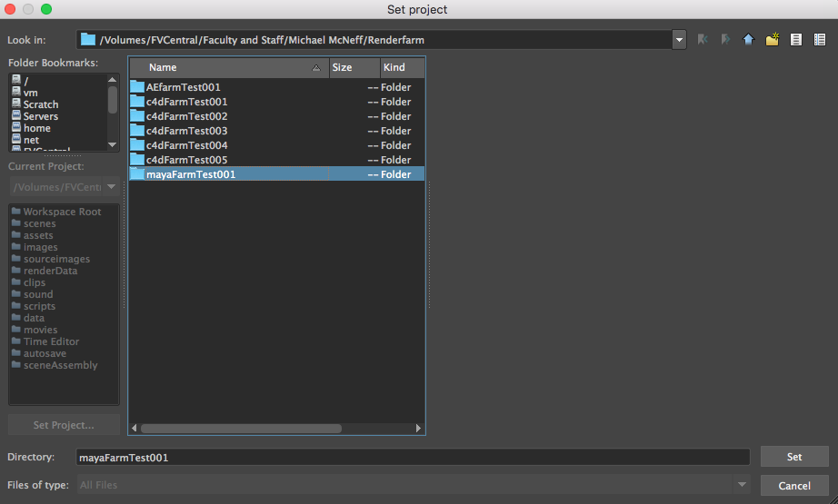
Task: Click the Set button
Action: coord(794,457)
